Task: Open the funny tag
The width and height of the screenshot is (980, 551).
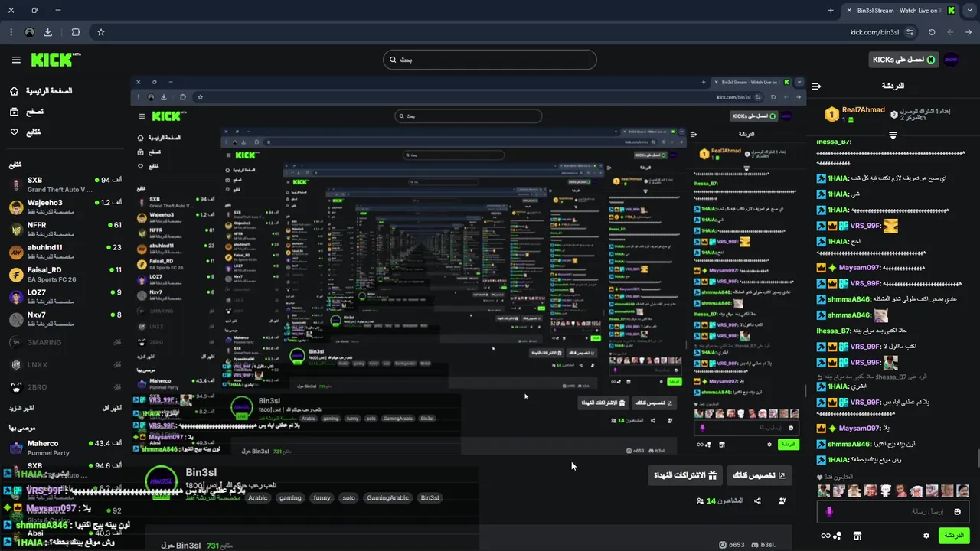Action: tap(322, 498)
